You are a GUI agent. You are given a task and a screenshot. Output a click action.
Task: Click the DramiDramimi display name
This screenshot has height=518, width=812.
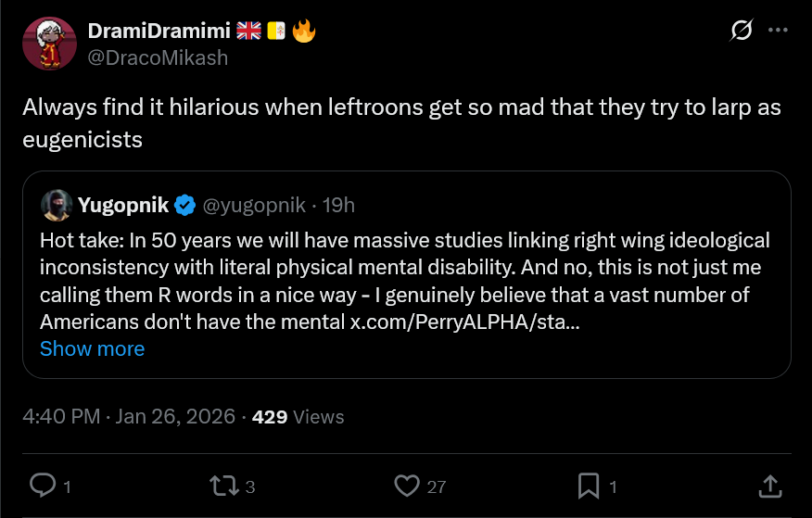159,31
